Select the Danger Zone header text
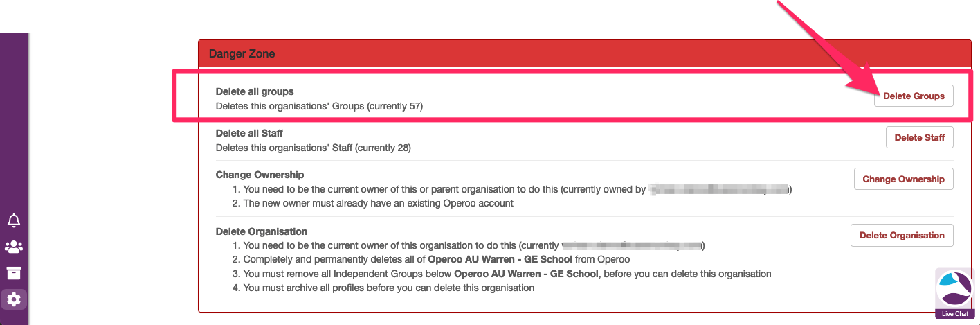 (x=242, y=53)
